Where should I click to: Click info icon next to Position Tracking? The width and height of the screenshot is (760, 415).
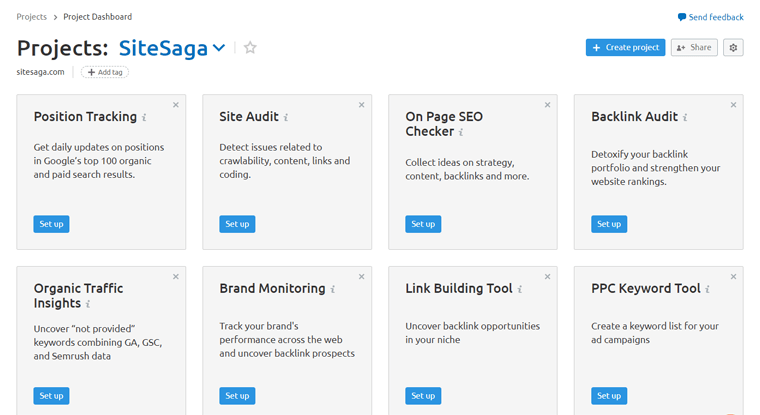(144, 117)
